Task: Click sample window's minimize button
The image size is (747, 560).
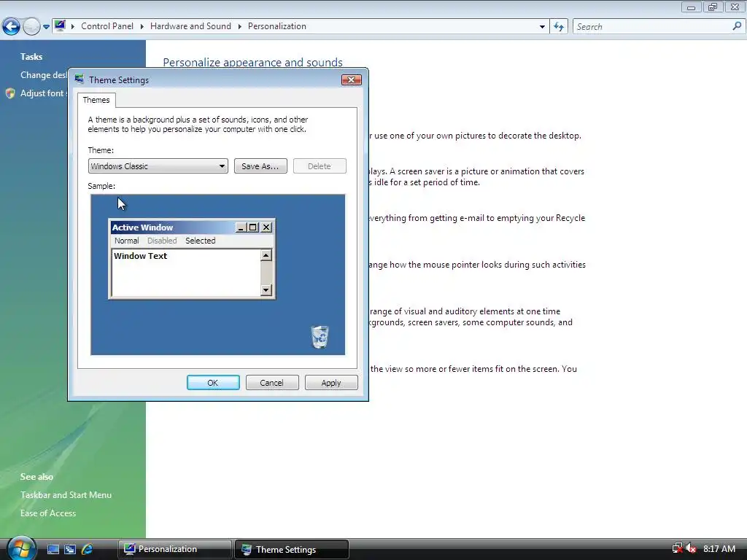Action: point(241,227)
